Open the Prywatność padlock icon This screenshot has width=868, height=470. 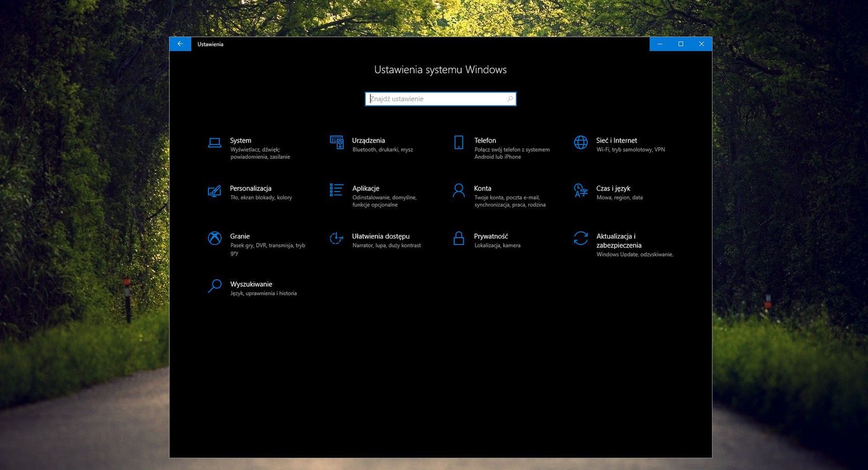459,238
